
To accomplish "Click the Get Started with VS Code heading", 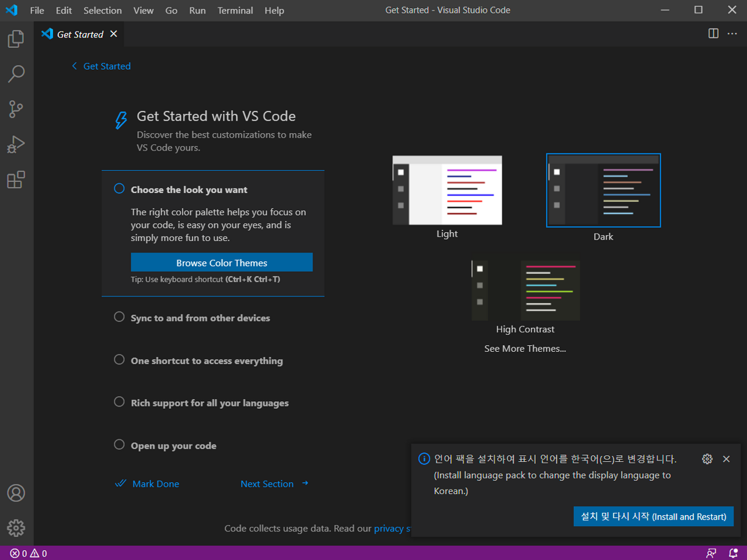I will (216, 116).
